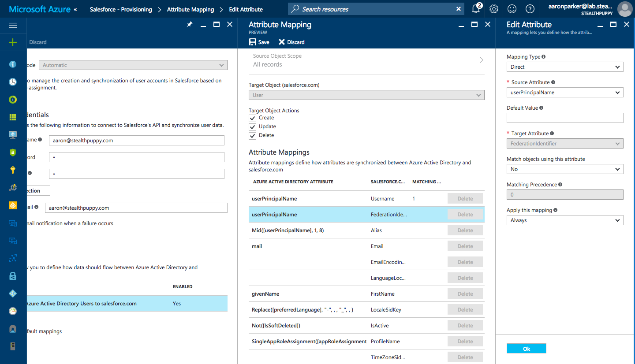Open the gear with lightning bolt icon
The height and width of the screenshot is (364, 635).
coord(13,188)
